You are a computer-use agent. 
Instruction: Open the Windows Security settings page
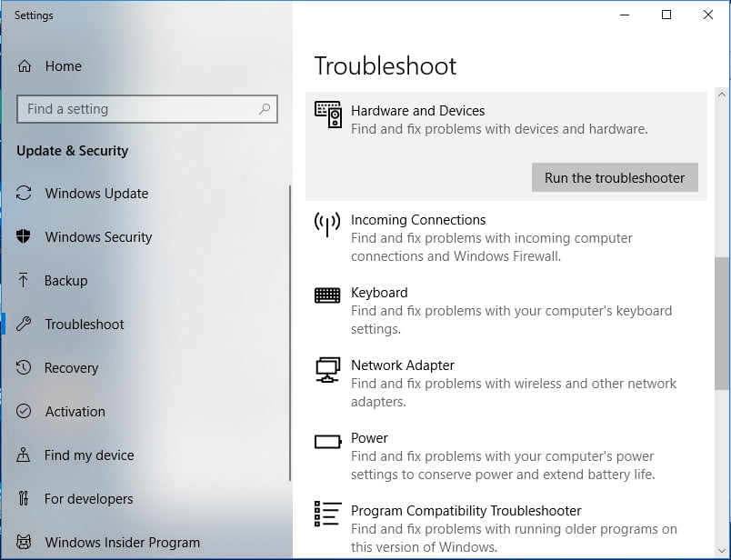click(98, 237)
